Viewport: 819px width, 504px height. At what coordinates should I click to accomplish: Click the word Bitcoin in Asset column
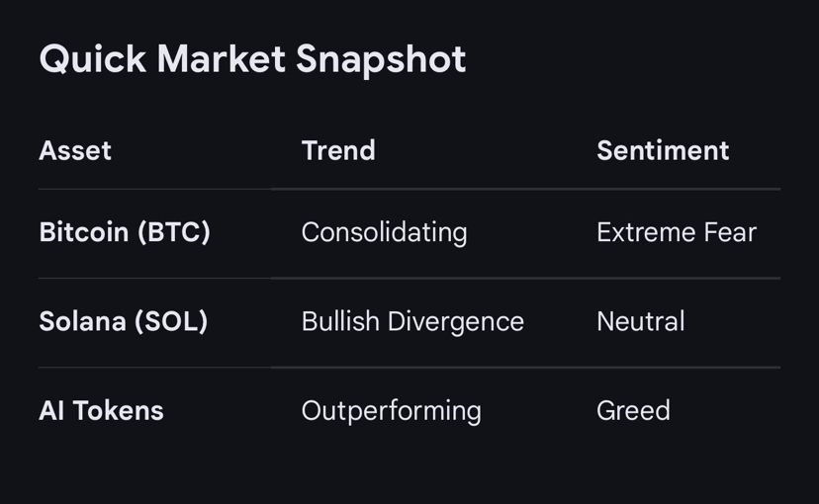click(84, 232)
